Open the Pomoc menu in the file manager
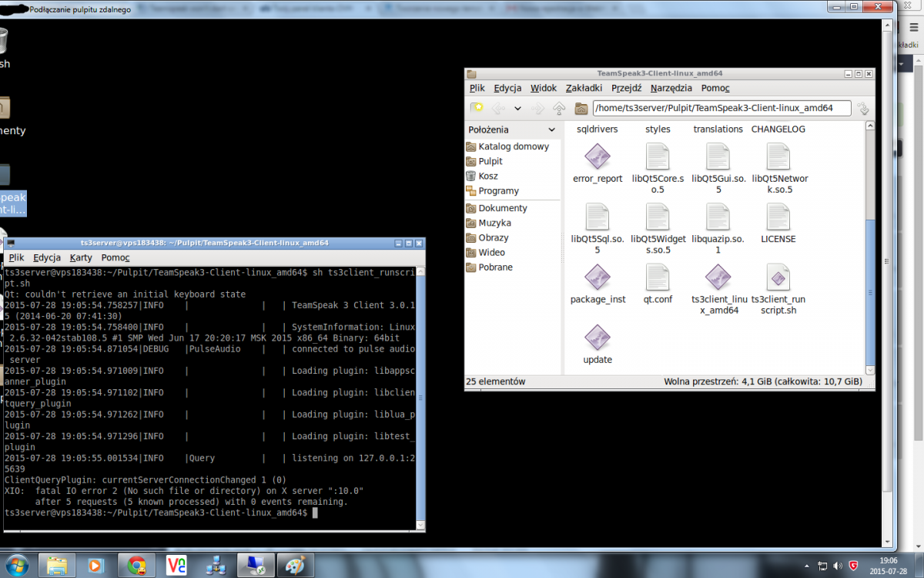 click(715, 88)
